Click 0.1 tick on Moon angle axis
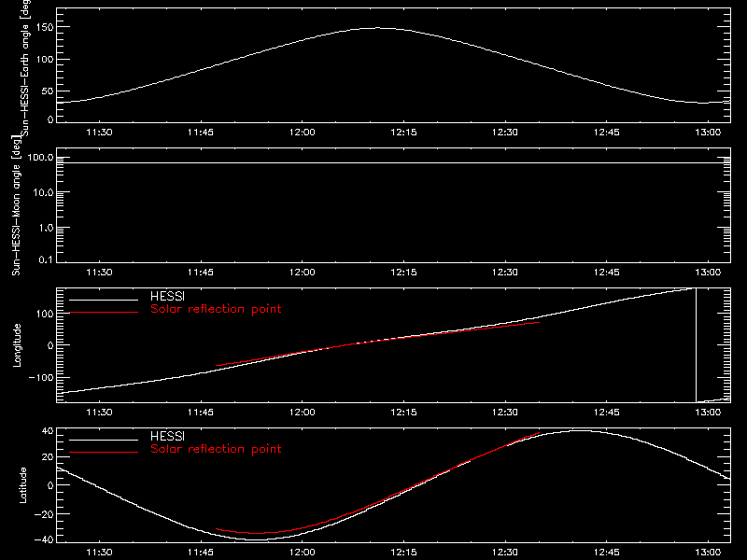This screenshot has height=560, width=747. pyautogui.click(x=46, y=260)
